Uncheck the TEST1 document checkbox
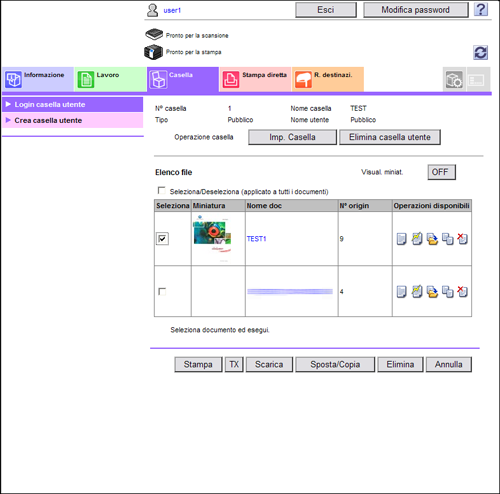This screenshot has height=494, width=500. click(162, 239)
